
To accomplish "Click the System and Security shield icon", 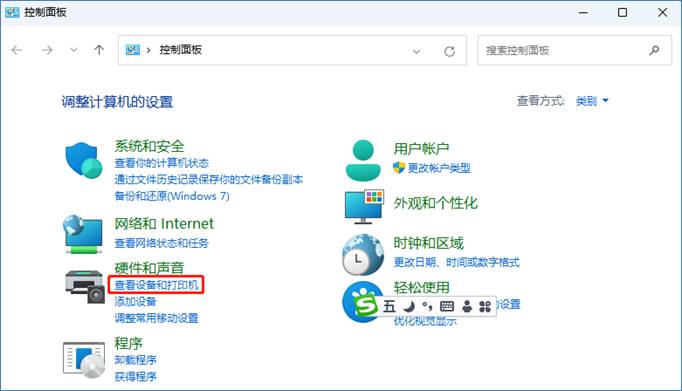I will coord(84,160).
